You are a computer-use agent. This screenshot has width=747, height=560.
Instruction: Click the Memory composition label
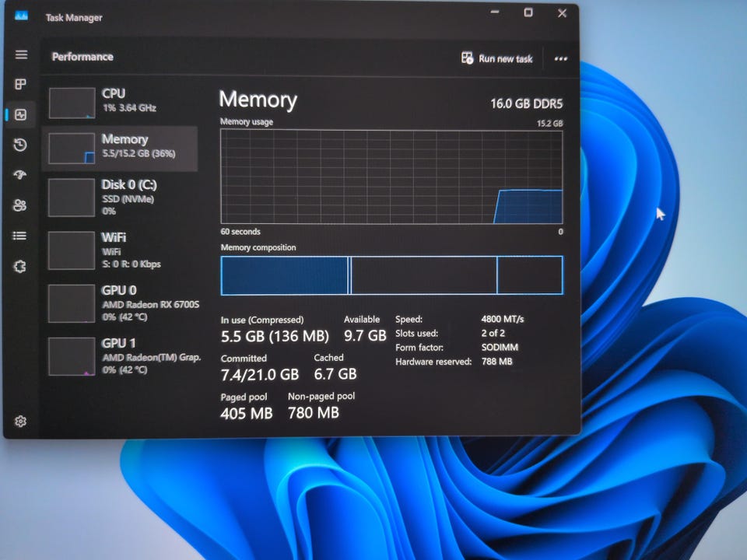[258, 247]
